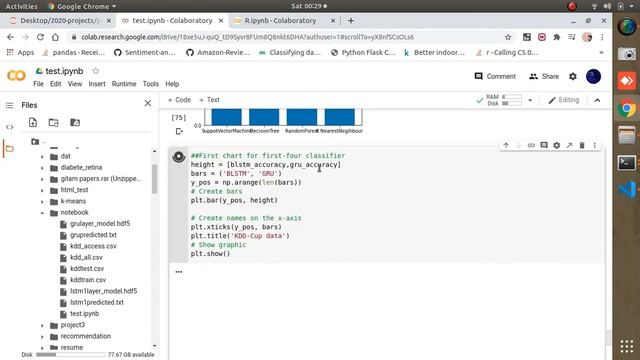Switch to the Desktop/2020-projects tab
The width and height of the screenshot is (640, 360).
pyautogui.click(x=60, y=20)
